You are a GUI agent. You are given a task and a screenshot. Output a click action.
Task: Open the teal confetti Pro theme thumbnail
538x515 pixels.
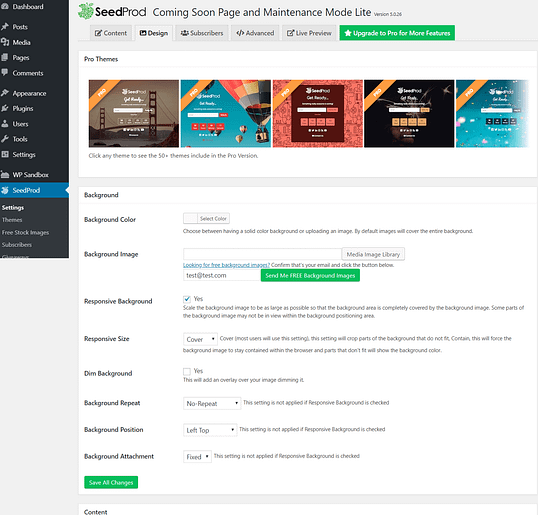pyautogui.click(x=492, y=114)
